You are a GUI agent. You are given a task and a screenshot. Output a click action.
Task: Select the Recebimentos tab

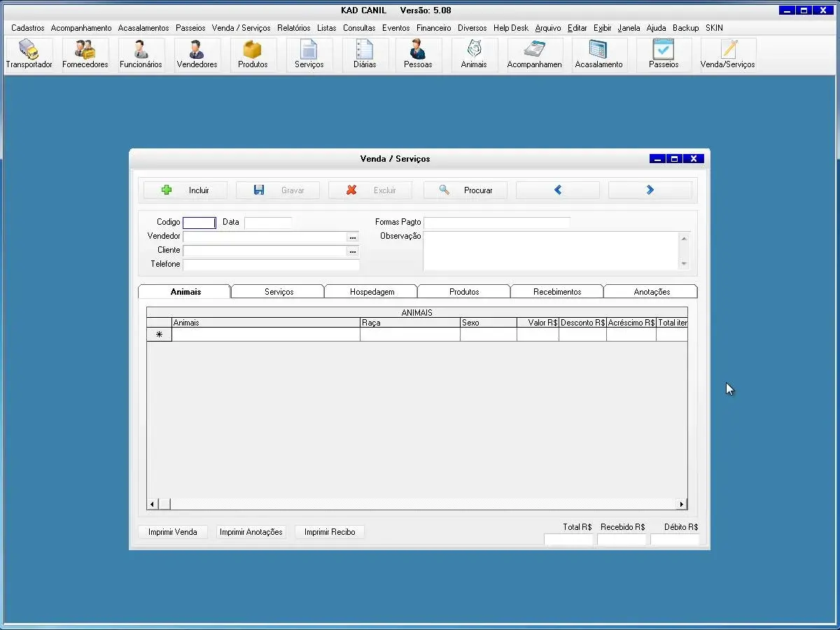[557, 292]
